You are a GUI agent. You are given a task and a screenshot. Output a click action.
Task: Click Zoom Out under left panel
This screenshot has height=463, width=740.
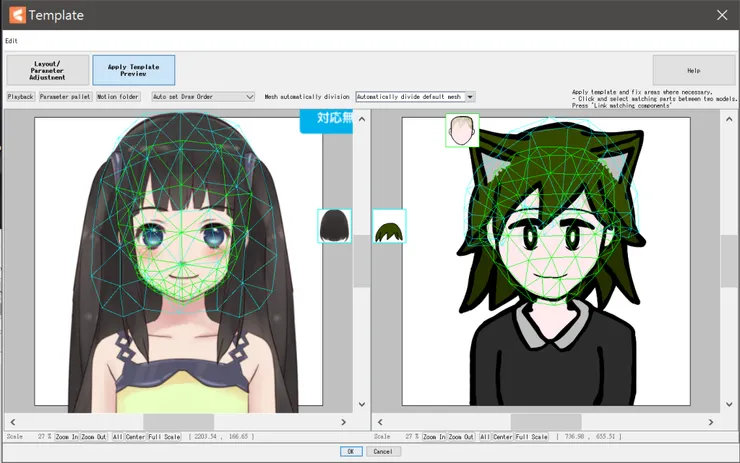click(x=94, y=437)
